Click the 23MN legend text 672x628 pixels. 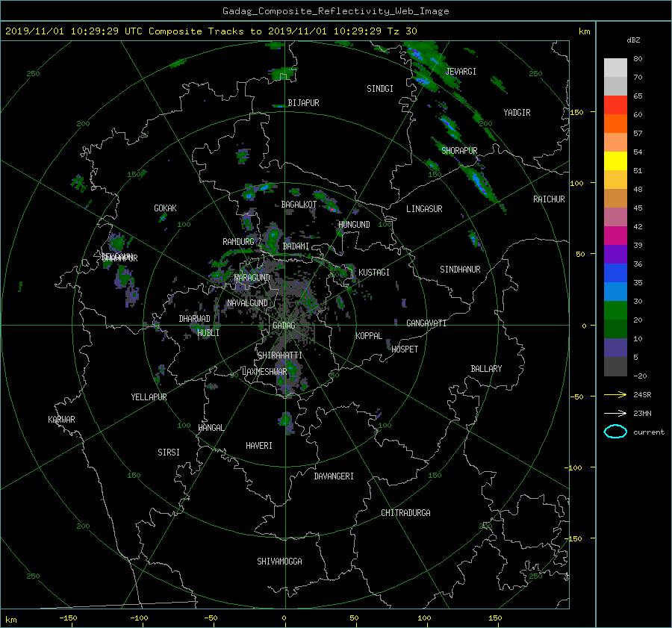tap(642, 414)
